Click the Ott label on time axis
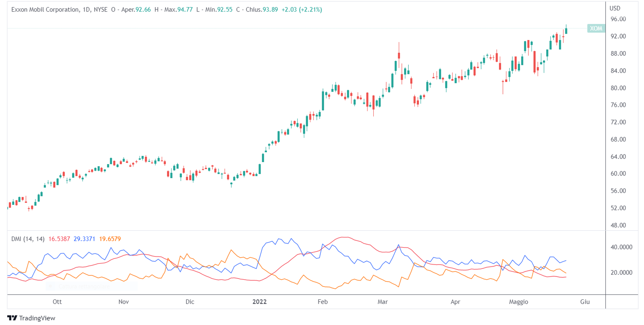This screenshot has width=644, height=325. pyautogui.click(x=57, y=302)
